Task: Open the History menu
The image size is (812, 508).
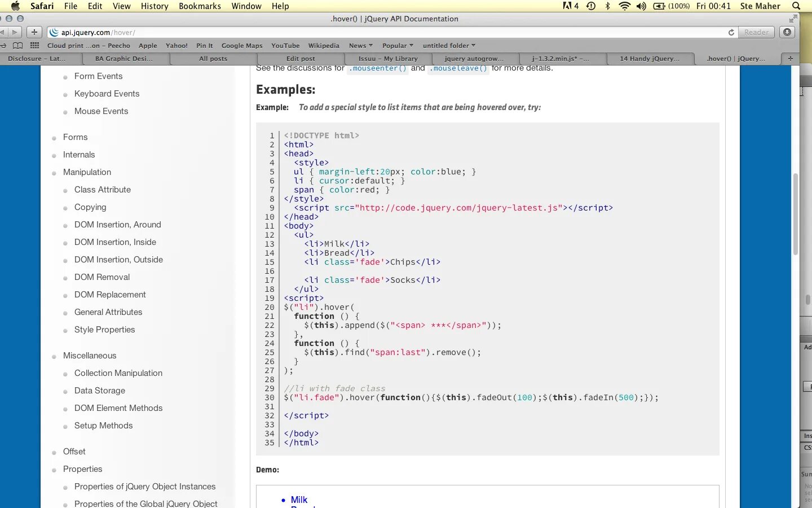Action: (x=155, y=6)
